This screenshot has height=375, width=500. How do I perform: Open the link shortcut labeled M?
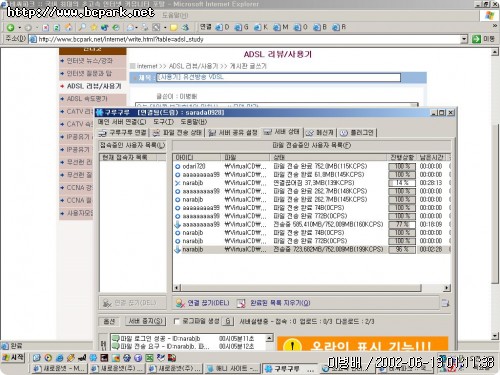(281, 27)
